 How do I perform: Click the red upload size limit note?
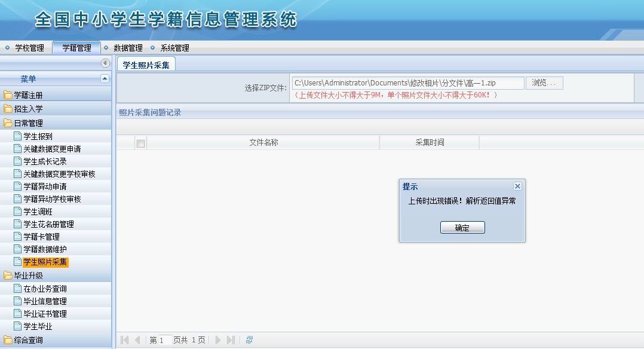(x=395, y=96)
